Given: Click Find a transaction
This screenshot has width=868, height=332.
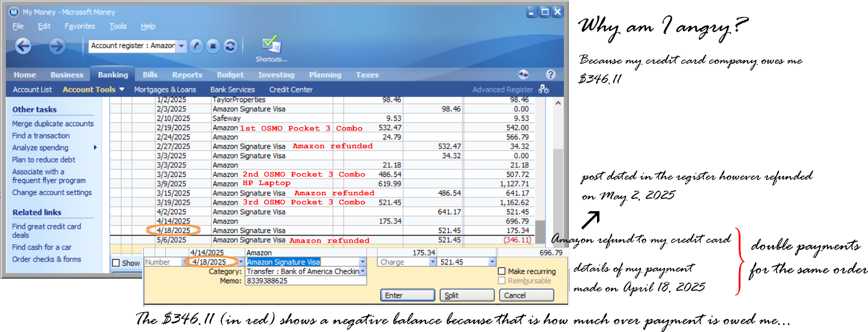Looking at the screenshot, I should coord(41,136).
